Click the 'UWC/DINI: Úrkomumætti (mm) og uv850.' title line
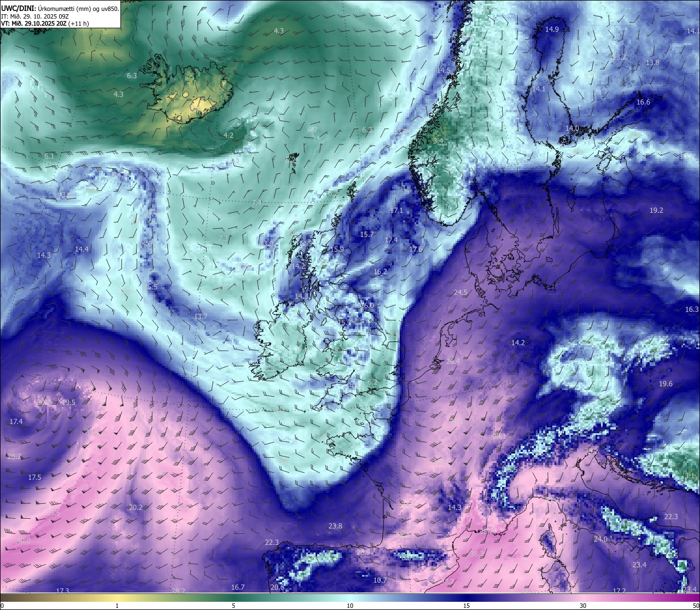 [x=60, y=8]
